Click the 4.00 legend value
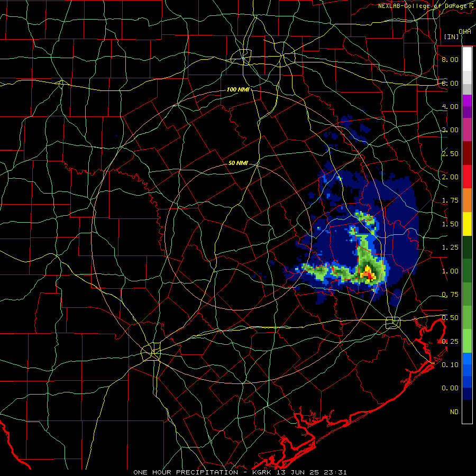This screenshot has width=476, height=476. [x=450, y=106]
